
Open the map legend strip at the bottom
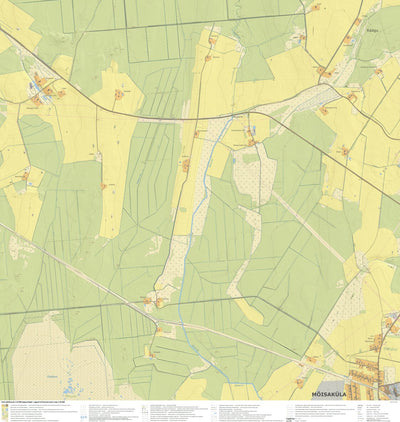[200, 411]
